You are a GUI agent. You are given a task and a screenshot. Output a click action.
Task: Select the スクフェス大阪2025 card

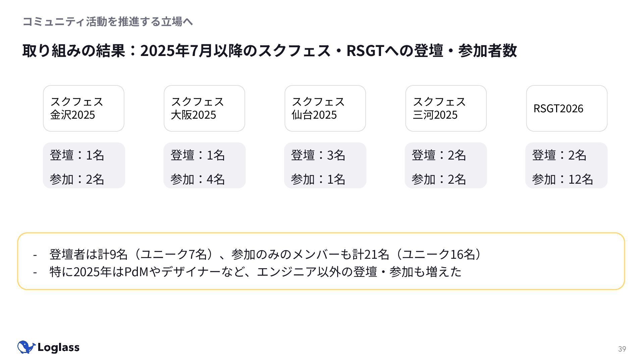tap(204, 108)
